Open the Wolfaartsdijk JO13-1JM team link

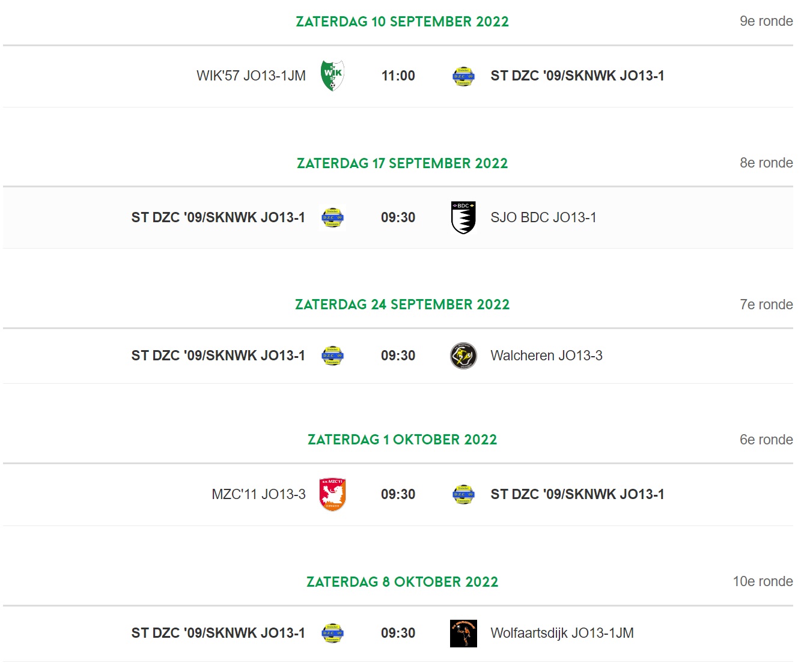click(562, 633)
